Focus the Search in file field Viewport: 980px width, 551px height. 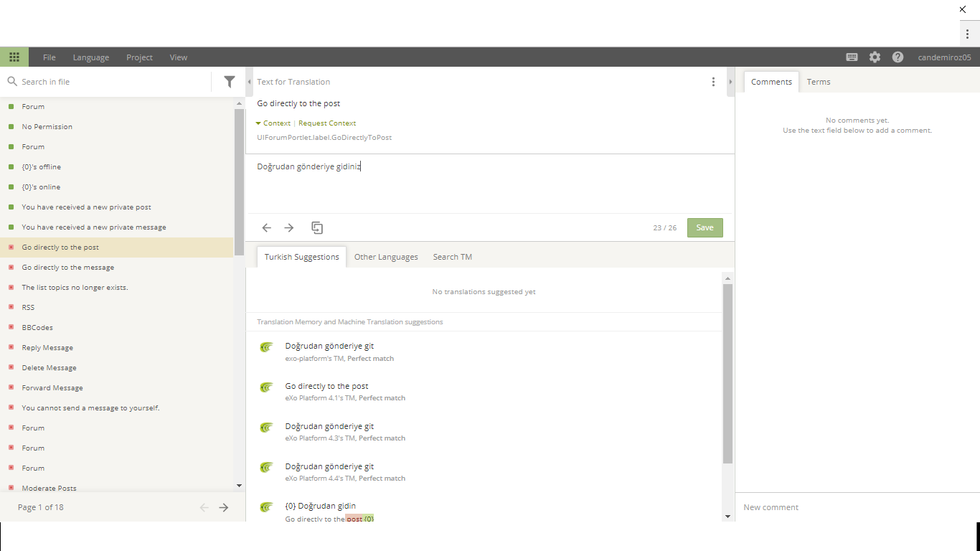coord(115,82)
